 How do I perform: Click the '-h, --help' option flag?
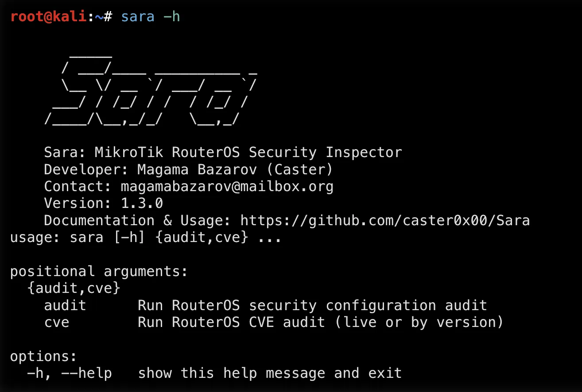pos(70,373)
